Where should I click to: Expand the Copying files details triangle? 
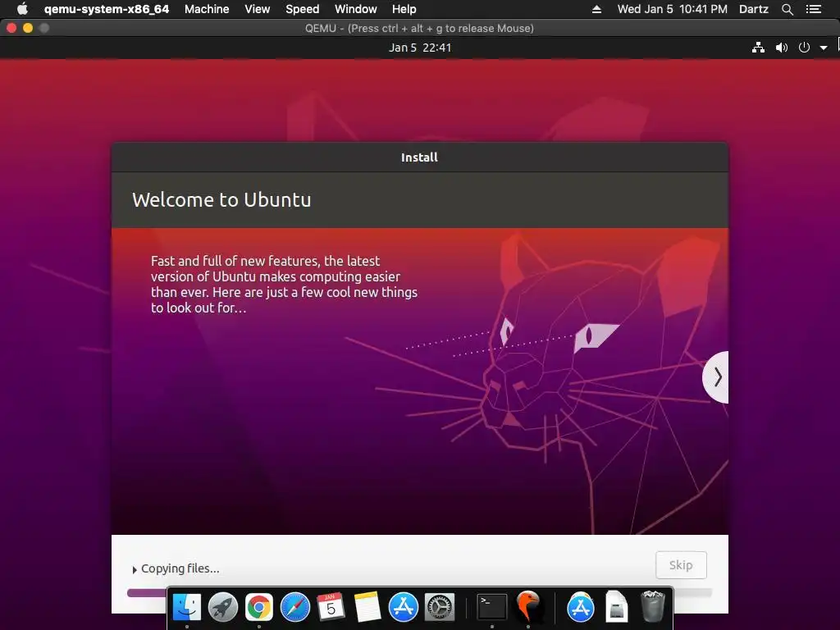click(135, 570)
